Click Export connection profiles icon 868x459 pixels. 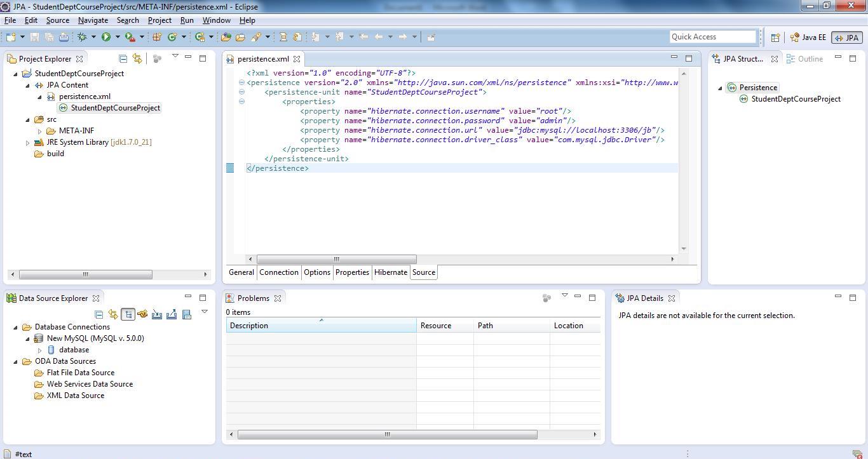coord(172,314)
